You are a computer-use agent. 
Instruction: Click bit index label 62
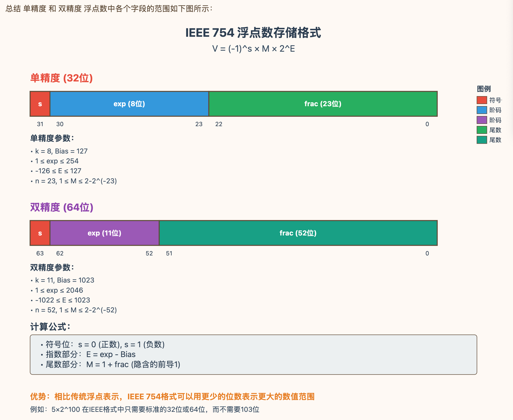pyautogui.click(x=60, y=253)
